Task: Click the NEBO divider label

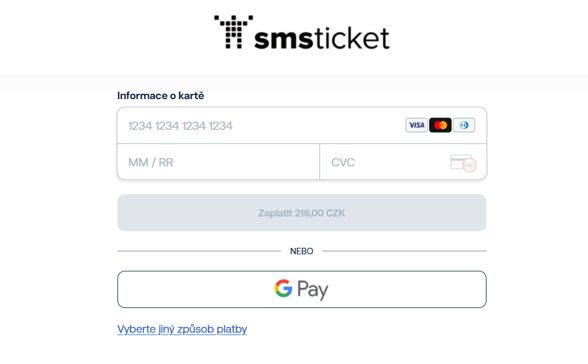Action: tap(302, 251)
